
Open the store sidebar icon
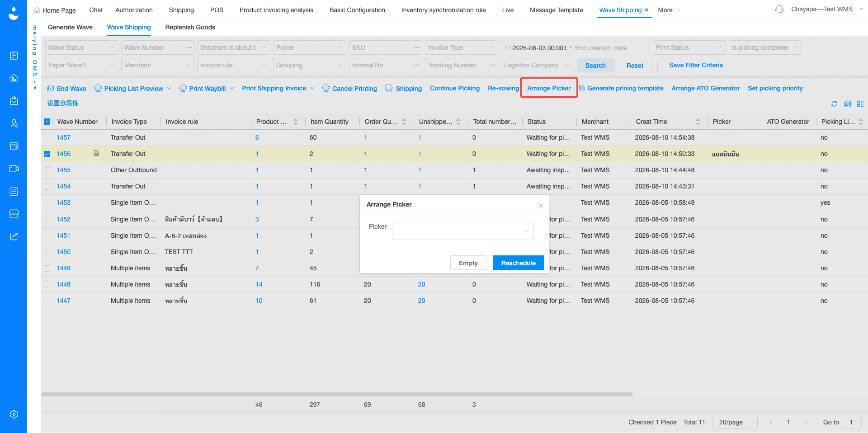(x=14, y=214)
